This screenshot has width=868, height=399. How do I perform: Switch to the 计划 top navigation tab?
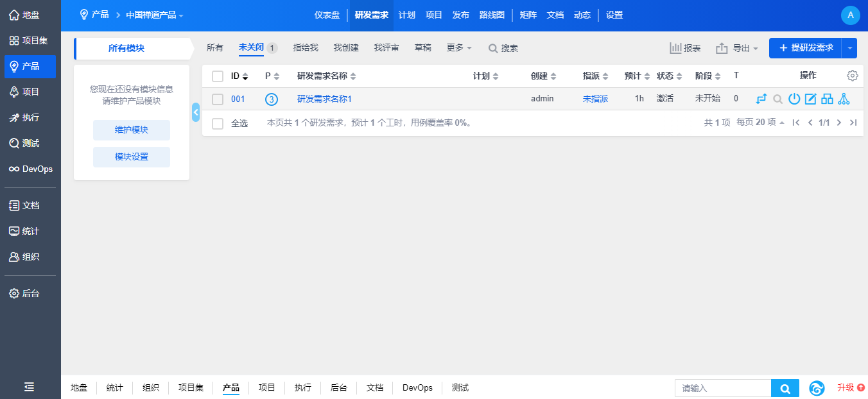coord(406,15)
